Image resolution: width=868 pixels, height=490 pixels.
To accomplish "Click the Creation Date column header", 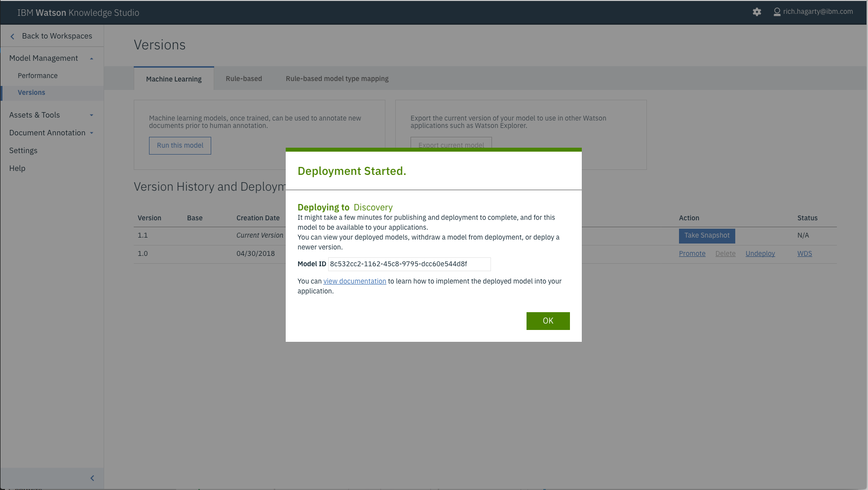I will click(258, 218).
